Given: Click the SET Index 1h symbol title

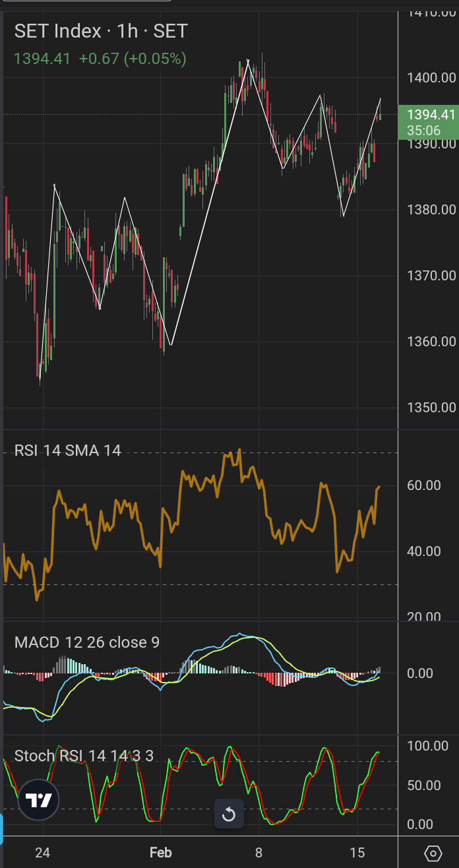Looking at the screenshot, I should 101,31.
